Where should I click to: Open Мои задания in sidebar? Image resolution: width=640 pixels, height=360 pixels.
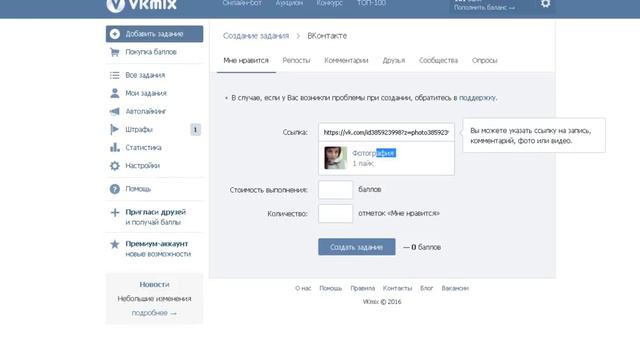(x=146, y=93)
